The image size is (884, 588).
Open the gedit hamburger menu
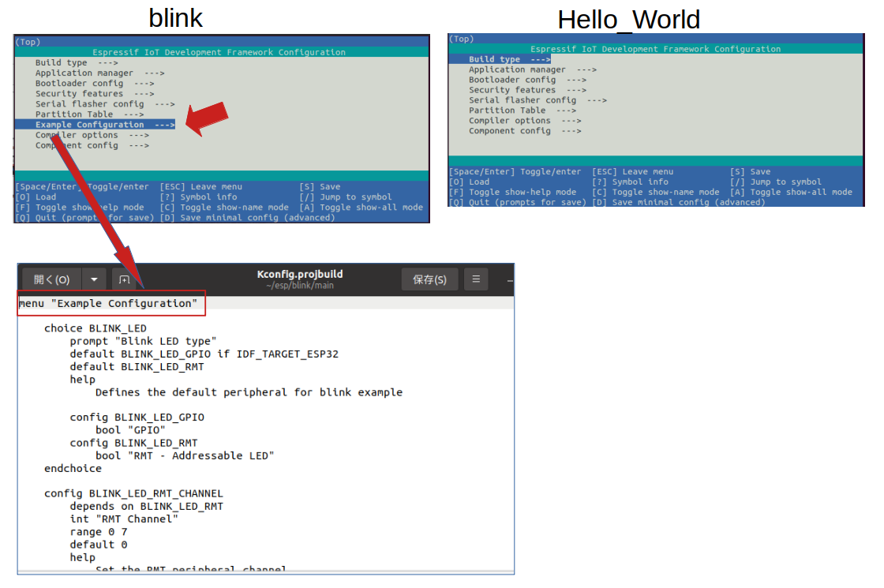pos(476,279)
